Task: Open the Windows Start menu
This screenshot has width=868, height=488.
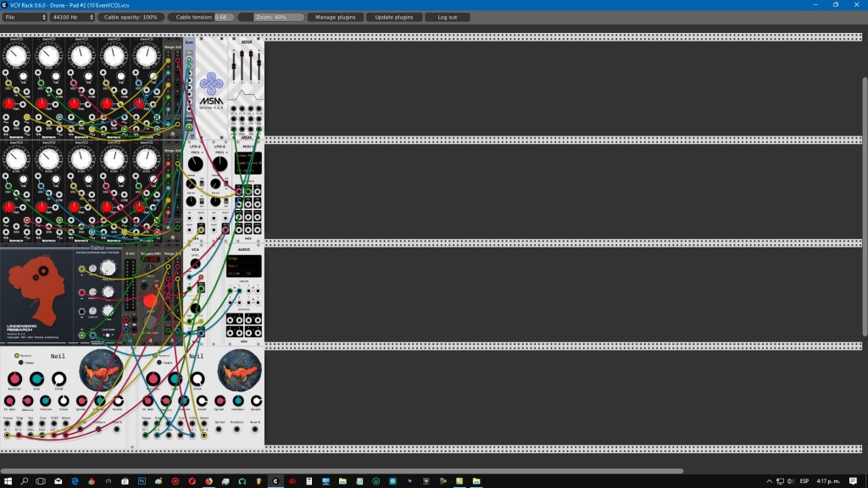Action: [x=8, y=481]
